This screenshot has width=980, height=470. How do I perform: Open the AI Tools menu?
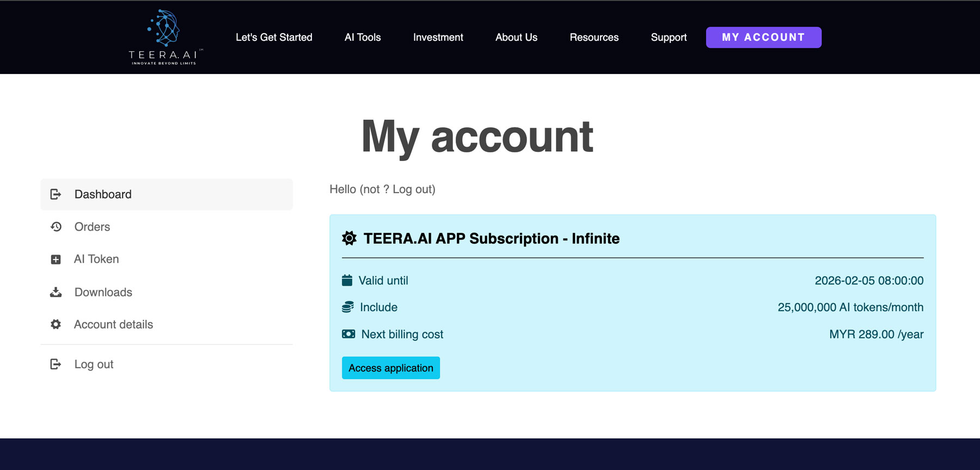pyautogui.click(x=363, y=38)
